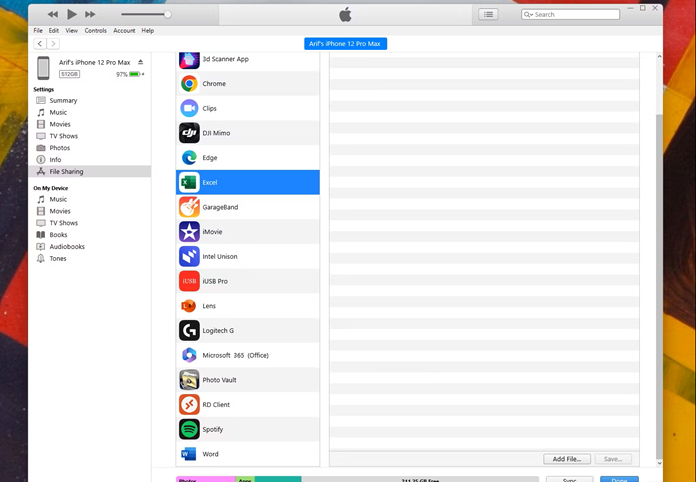Click the scroll up arrow

coord(659,56)
